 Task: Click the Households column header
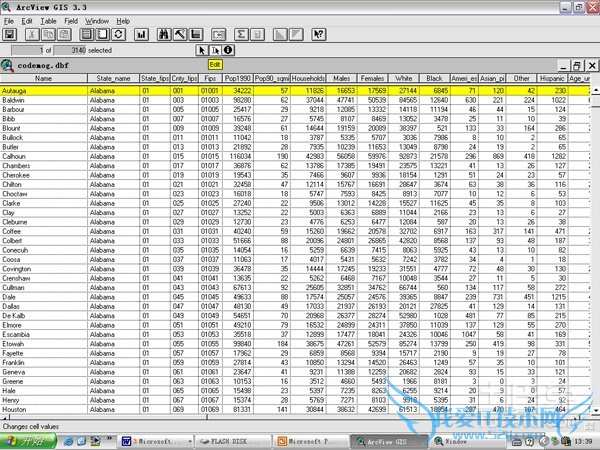click(x=305, y=78)
